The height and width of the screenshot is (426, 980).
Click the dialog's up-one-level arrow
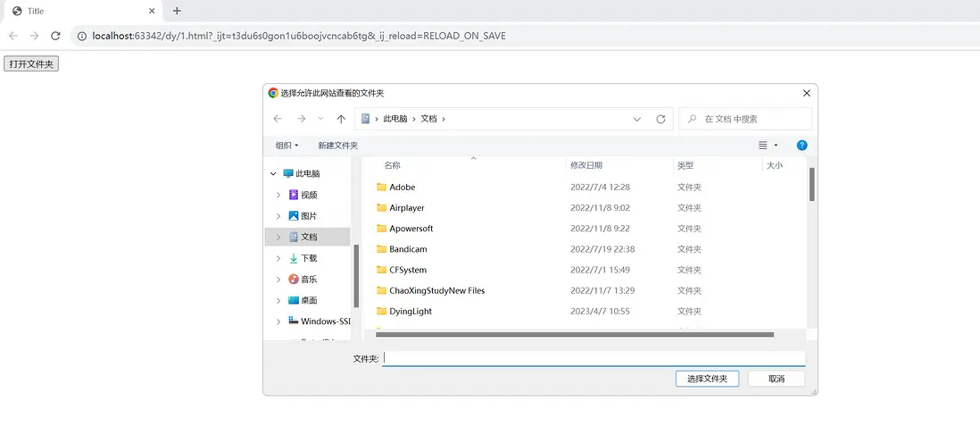(341, 119)
